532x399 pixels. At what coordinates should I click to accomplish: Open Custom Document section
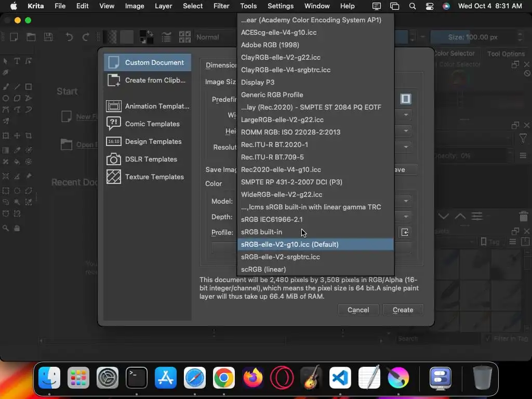pyautogui.click(x=148, y=62)
